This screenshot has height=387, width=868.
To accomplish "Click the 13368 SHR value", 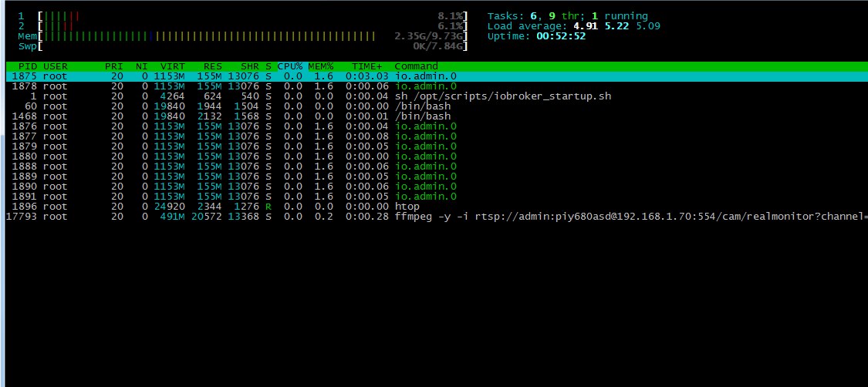I will (x=244, y=216).
